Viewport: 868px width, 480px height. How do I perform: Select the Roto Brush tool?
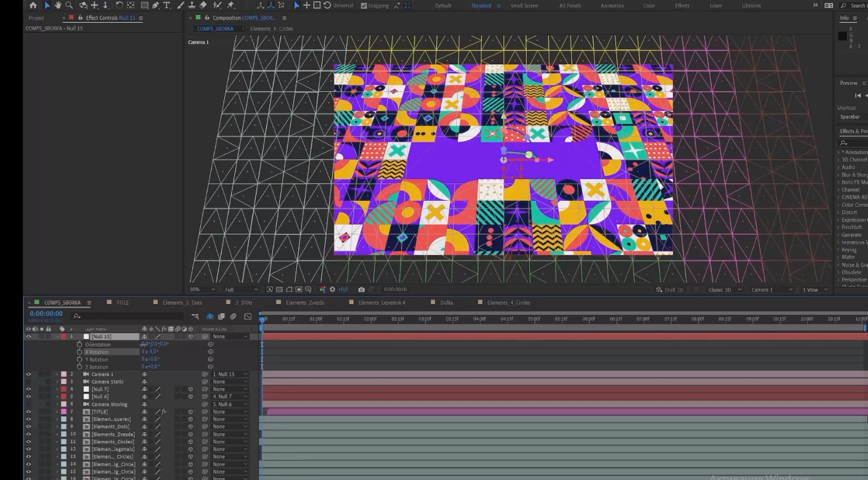[217, 5]
